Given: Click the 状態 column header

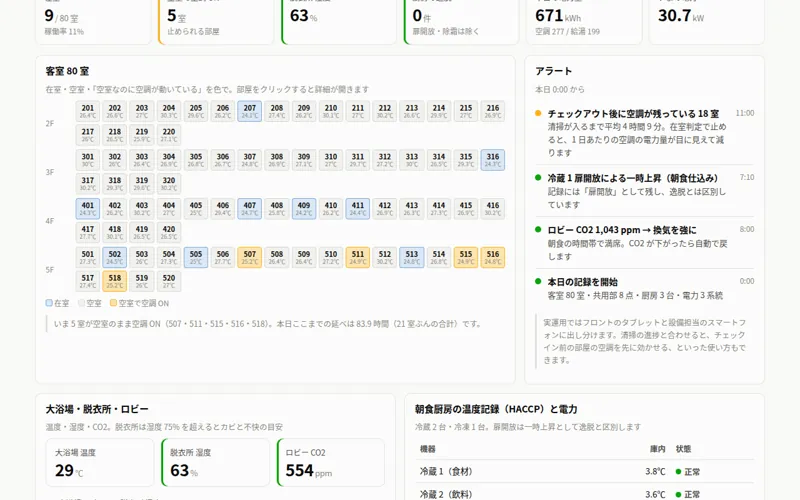Looking at the screenshot, I should [x=683, y=449].
